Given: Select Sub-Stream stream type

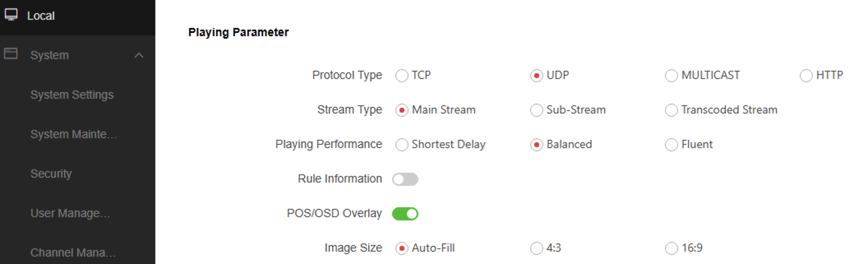Looking at the screenshot, I should coord(537,110).
